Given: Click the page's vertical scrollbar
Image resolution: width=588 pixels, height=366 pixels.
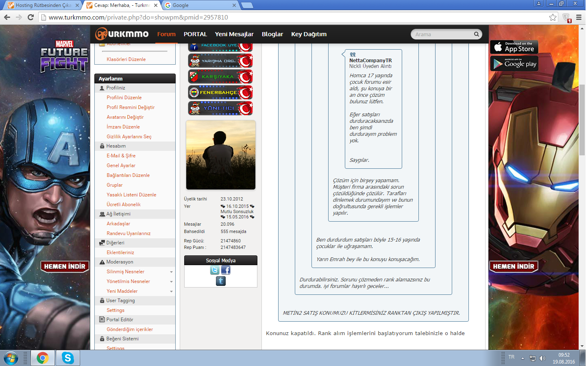Looking at the screenshot, I should click(582, 120).
